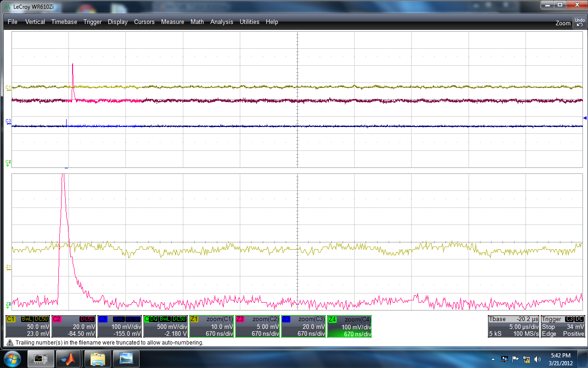
Task: Click the Z1 trace label on the lower grid
Action: click(x=8, y=267)
